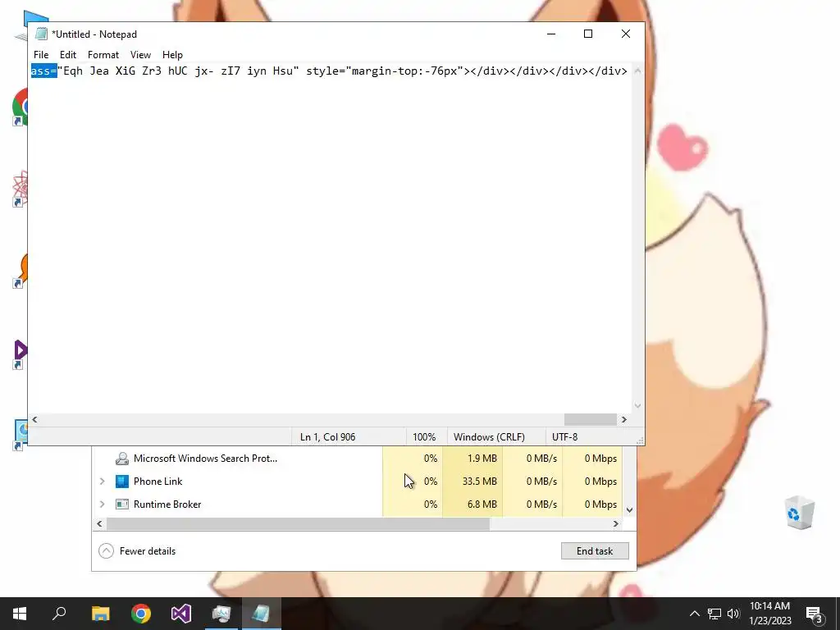Click Task Manager horizontal scroll right arrow

tap(615, 523)
